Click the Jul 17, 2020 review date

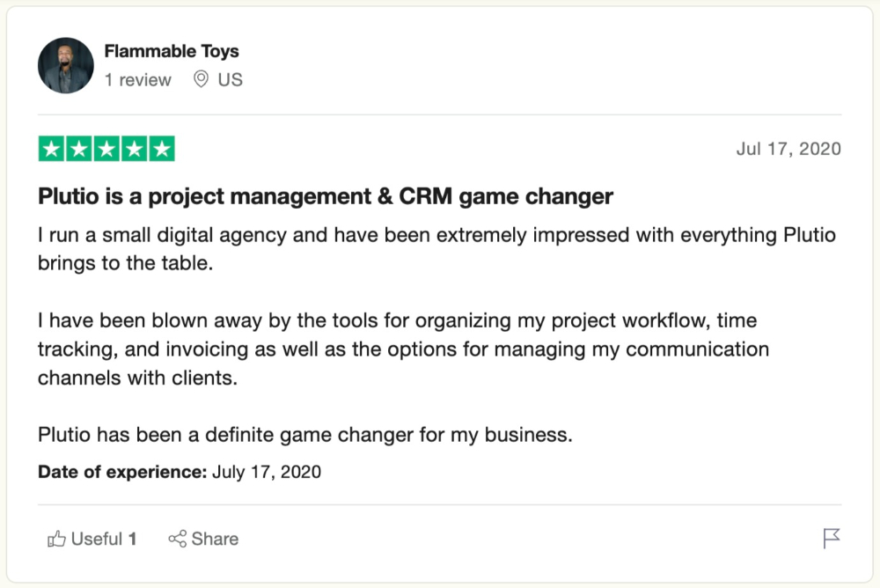pos(788,149)
